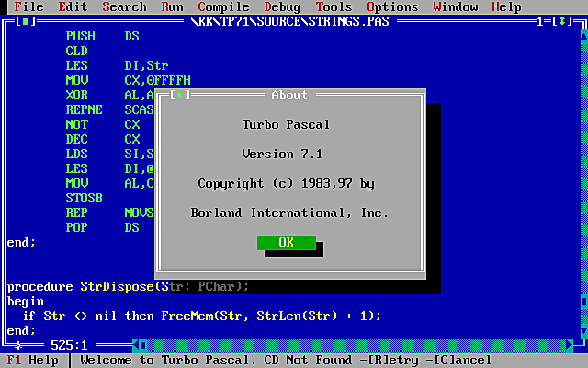Click the horizontal scrollbar left arrow

(136, 345)
